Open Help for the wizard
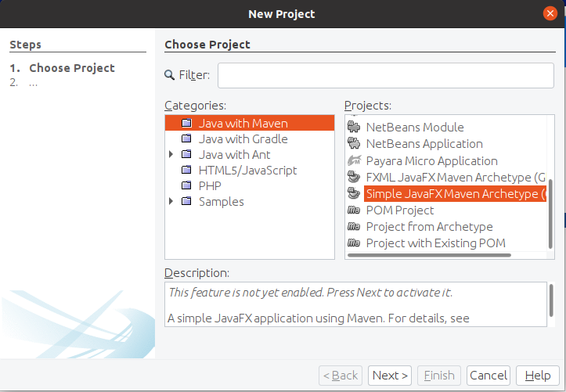Image resolution: width=566 pixels, height=392 pixels. (x=537, y=376)
